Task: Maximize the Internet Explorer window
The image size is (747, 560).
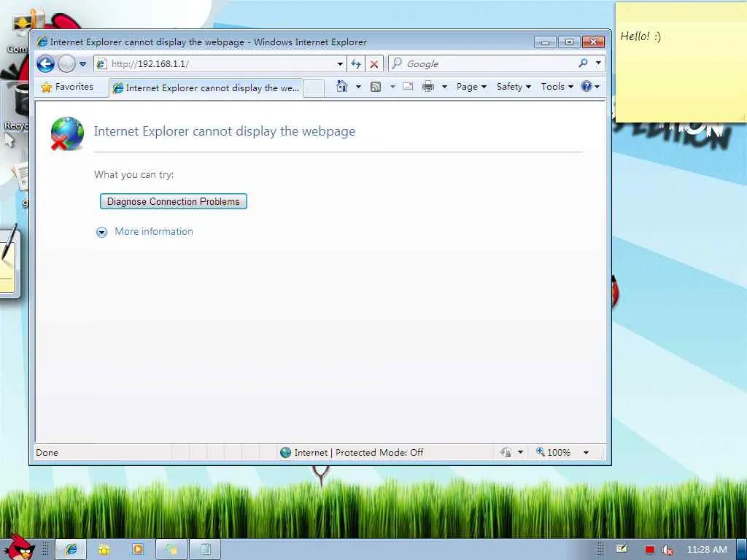Action: (x=569, y=42)
